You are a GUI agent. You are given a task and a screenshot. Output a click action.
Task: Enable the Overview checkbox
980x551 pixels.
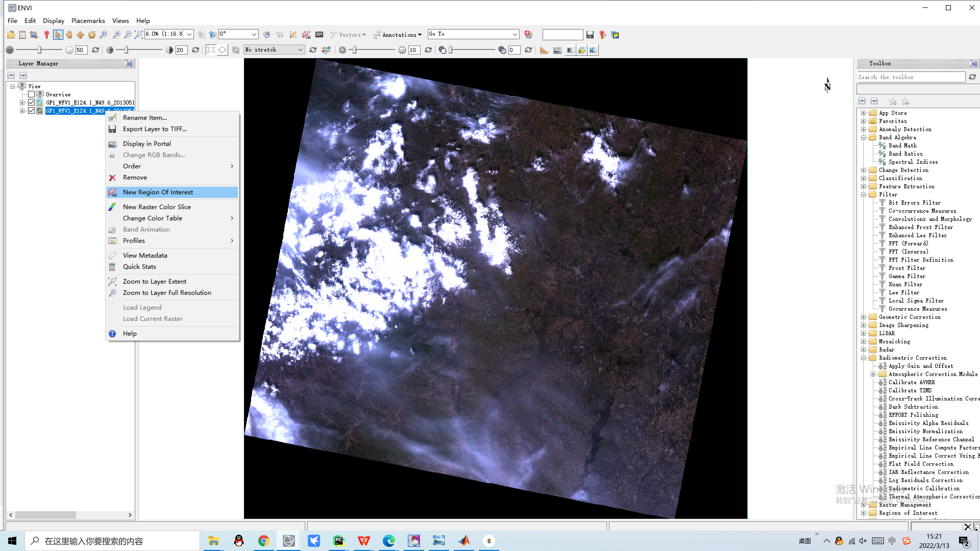pyautogui.click(x=32, y=94)
